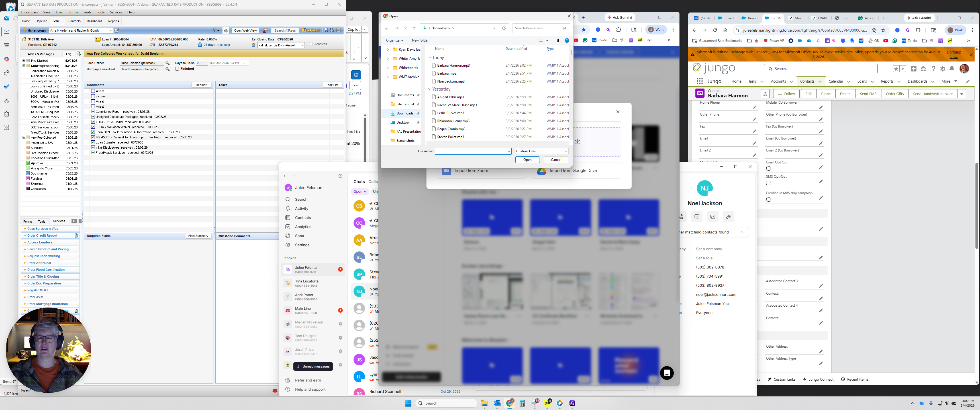Screen dimensions: 980x410
Task: Open the Custom Files type dropdown
Action: coord(541,151)
